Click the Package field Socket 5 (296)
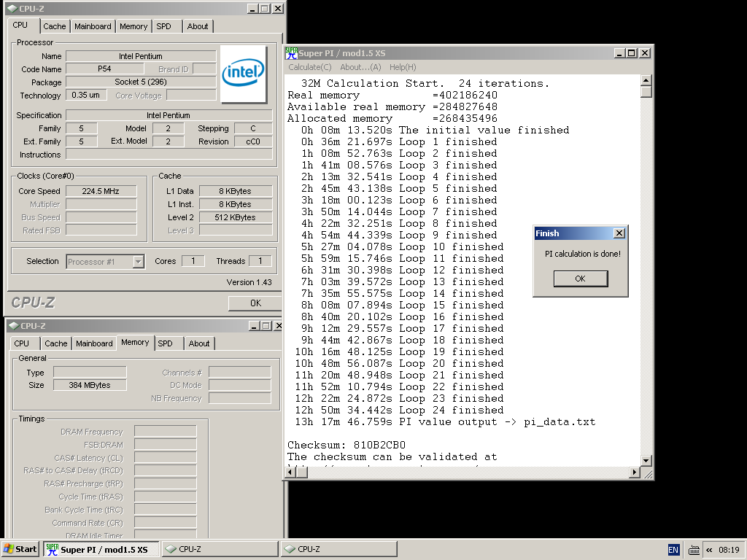This screenshot has height=560, width=747. [141, 82]
